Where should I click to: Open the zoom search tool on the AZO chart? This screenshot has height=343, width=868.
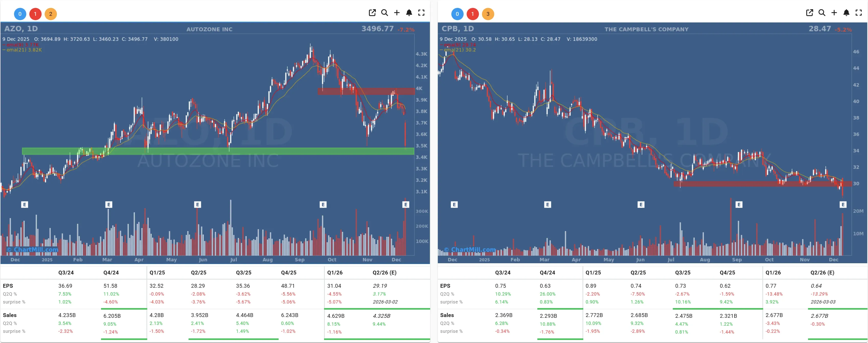click(385, 12)
